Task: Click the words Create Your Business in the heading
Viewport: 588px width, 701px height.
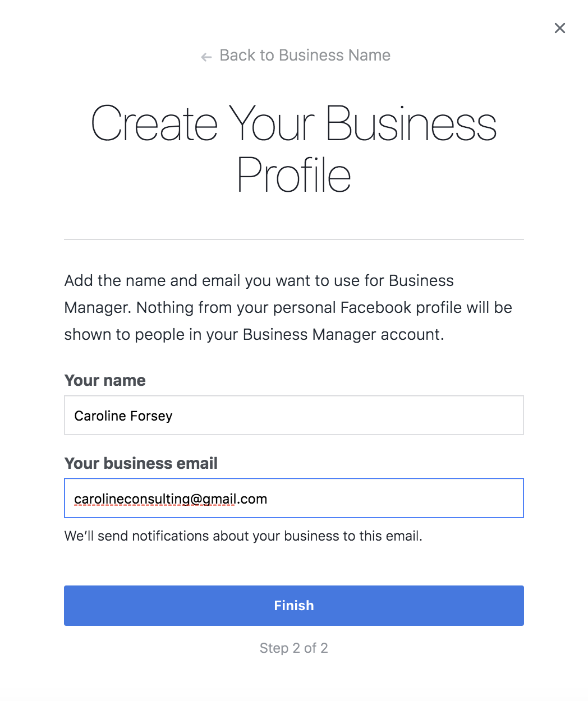Action: click(294, 123)
